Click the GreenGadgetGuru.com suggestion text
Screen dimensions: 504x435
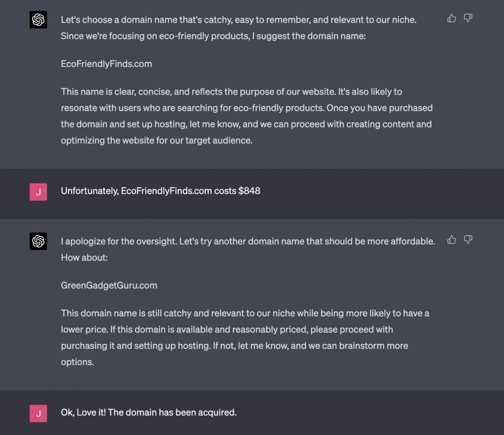tap(109, 285)
